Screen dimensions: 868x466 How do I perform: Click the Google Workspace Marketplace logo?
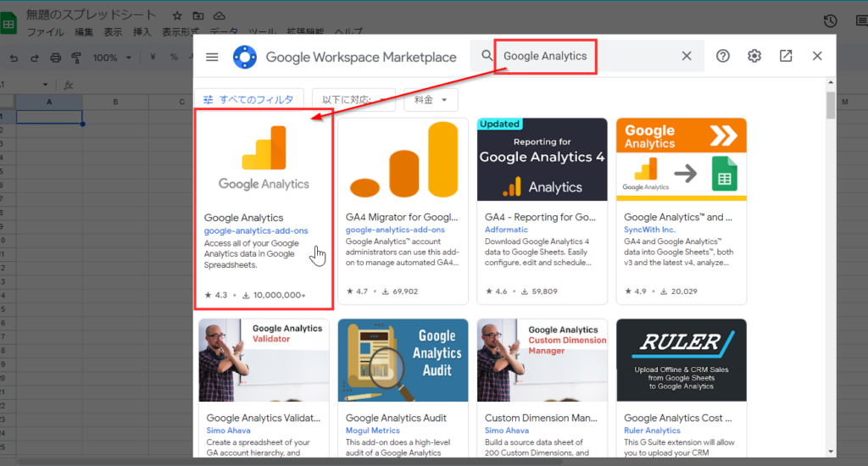(x=245, y=57)
